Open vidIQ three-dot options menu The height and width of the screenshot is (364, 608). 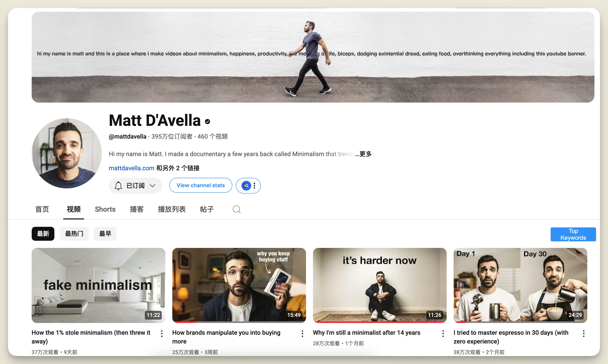(x=254, y=186)
